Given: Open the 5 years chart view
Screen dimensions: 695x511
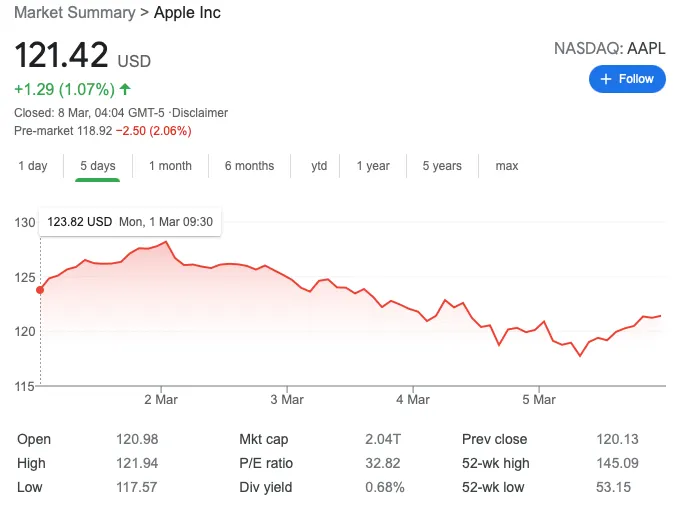Looking at the screenshot, I should [442, 166].
